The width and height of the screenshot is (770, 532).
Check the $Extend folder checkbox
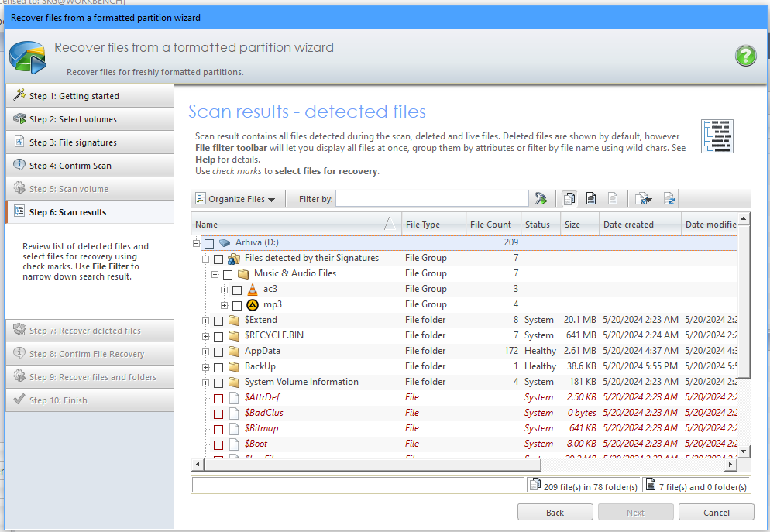218,321
